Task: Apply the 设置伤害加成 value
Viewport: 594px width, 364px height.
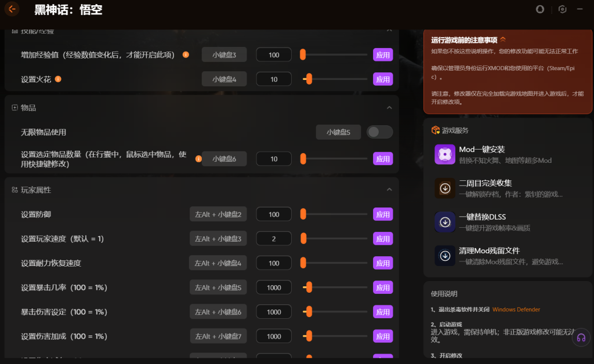Action: click(383, 336)
